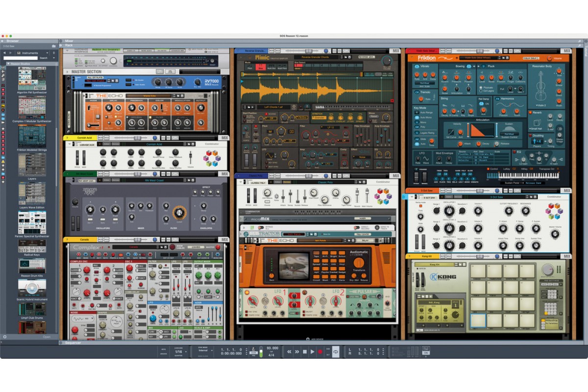Image resolution: width=588 pixels, height=392 pixels.
Task: Click the Combinator logo on the Cornish Acid device
Action: (212, 158)
